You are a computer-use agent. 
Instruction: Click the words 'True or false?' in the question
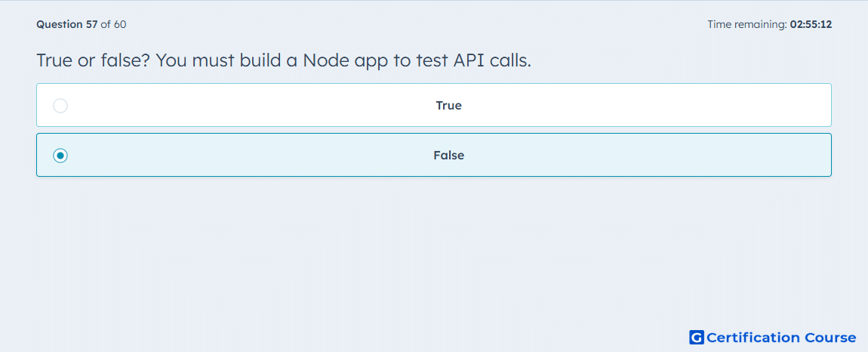coord(94,60)
